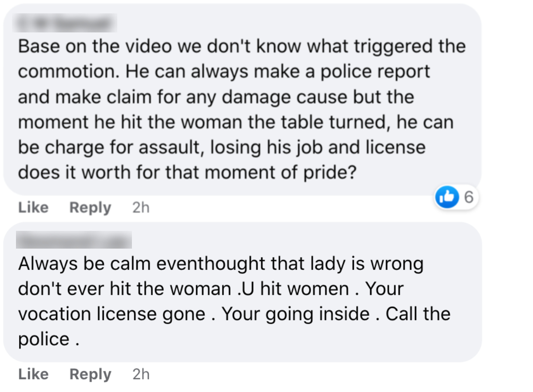Click "vocation license gone" in the second comment
This screenshot has height=392, width=533.
click(111, 314)
